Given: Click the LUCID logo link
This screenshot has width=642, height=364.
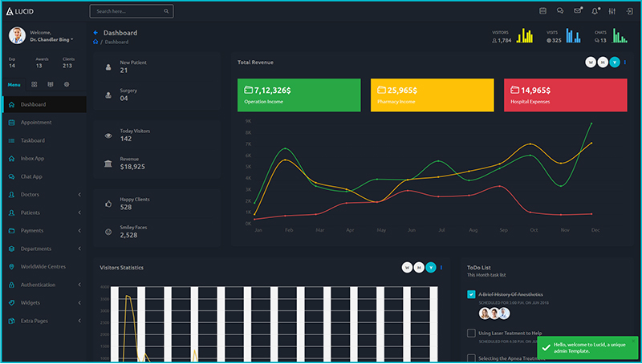Looking at the screenshot, I should (x=20, y=11).
